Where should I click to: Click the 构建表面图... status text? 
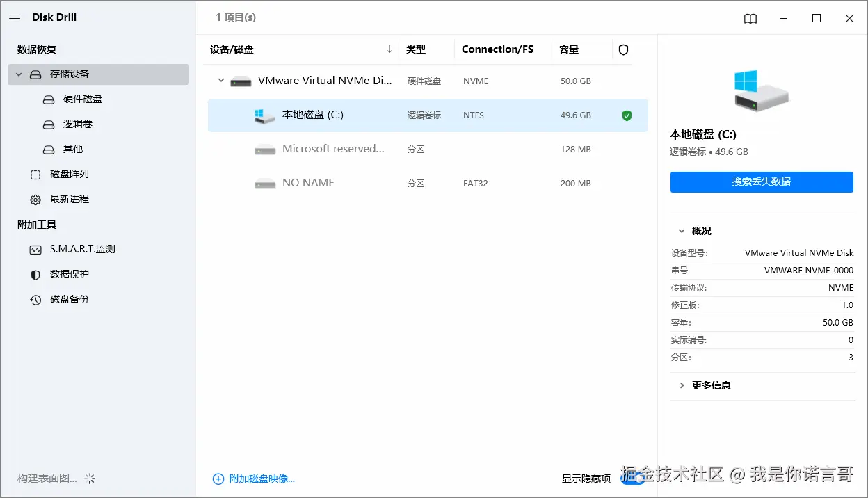47,479
